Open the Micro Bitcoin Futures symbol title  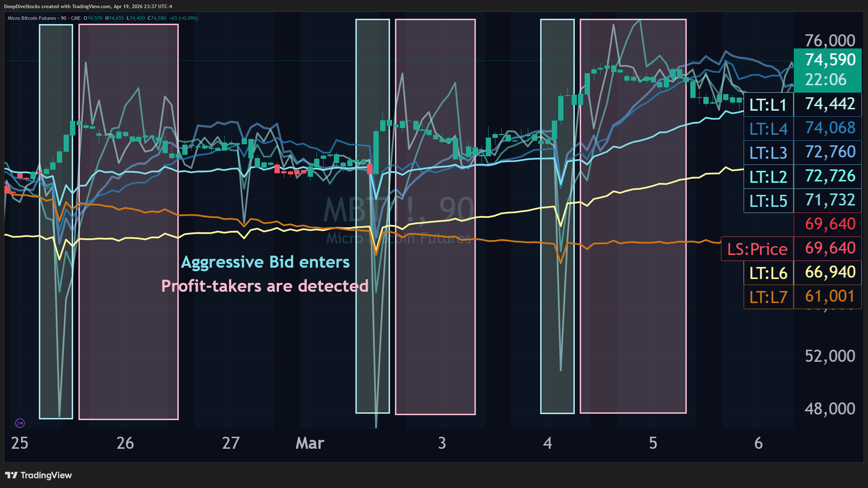(31, 18)
